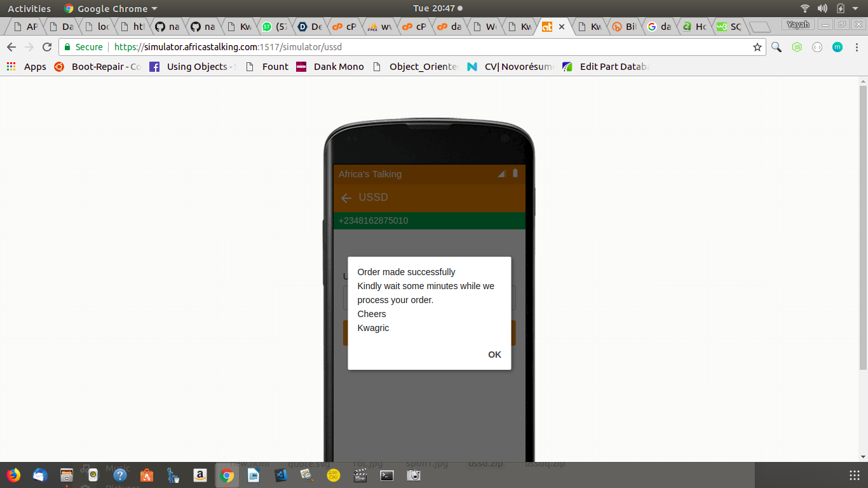868x488 pixels.
Task: Open the Edit Part Database bookmark
Action: click(606, 67)
